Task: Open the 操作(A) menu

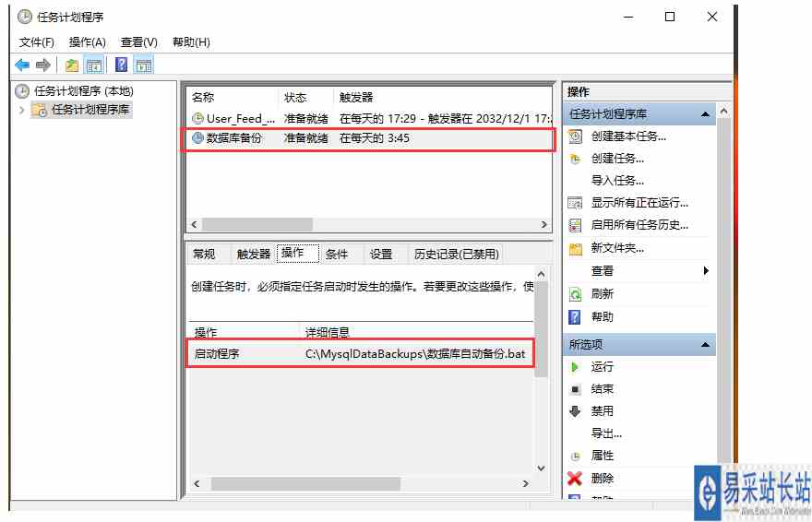Action: [x=87, y=42]
